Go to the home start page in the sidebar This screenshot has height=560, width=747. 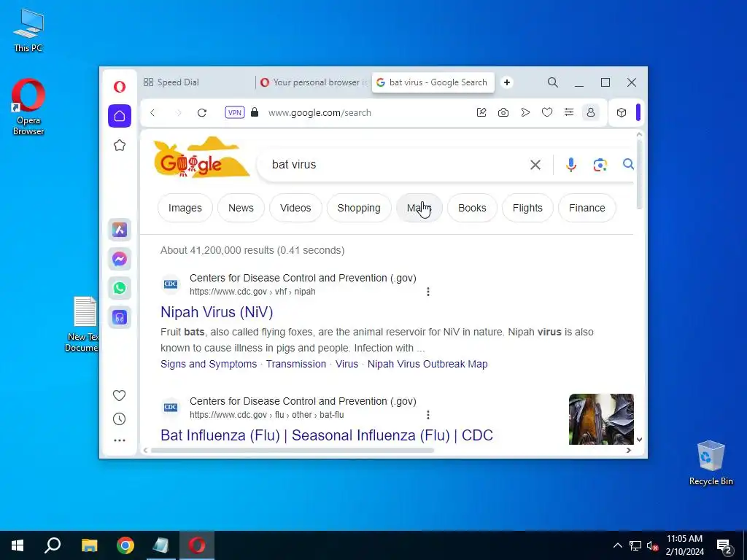coord(120,116)
